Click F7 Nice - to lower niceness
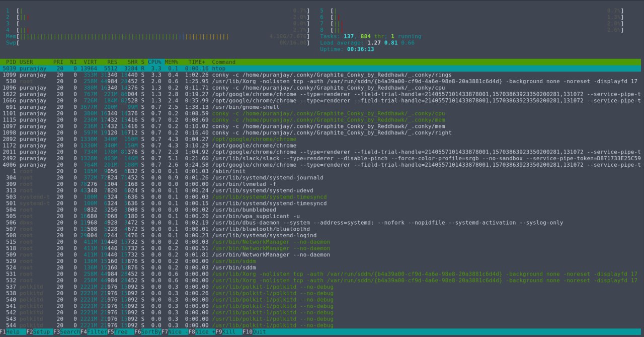Screen dimensions: 644x337 click(174, 332)
